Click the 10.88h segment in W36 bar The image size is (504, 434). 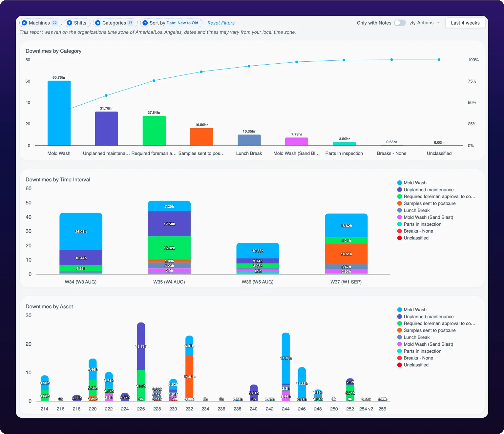point(258,251)
